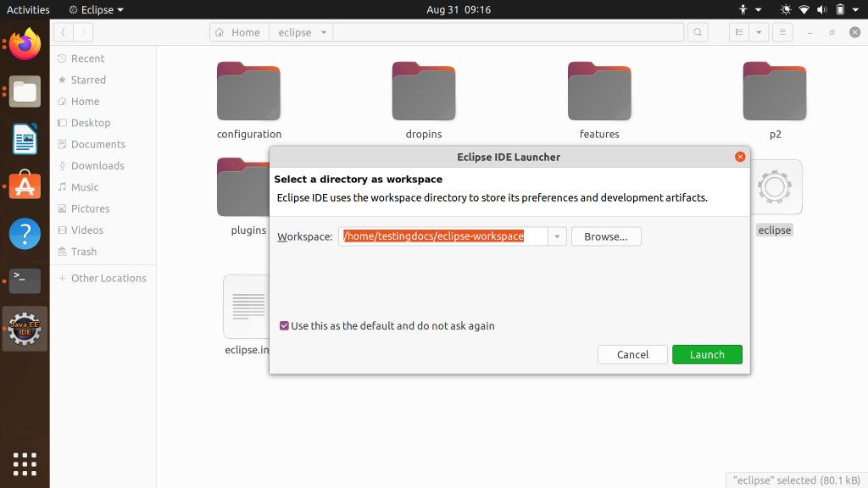The image size is (868, 488).
Task: Click the Browse... button
Action: click(606, 237)
